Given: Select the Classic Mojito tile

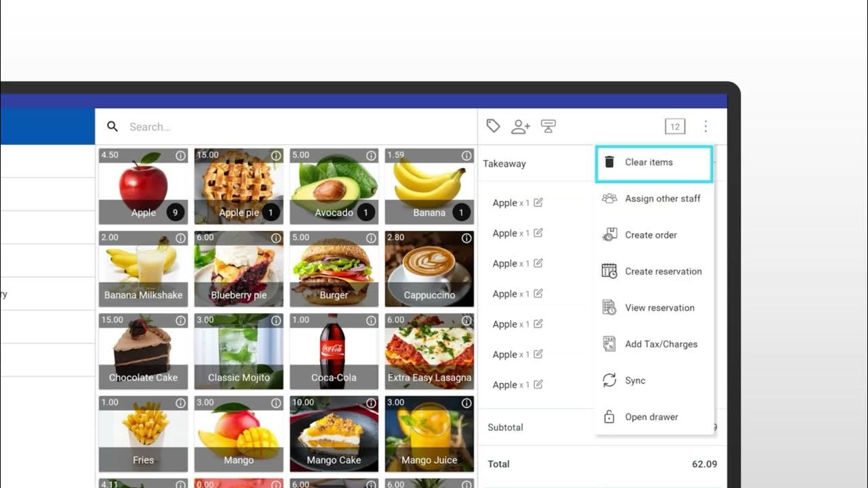Looking at the screenshot, I should pos(239,352).
